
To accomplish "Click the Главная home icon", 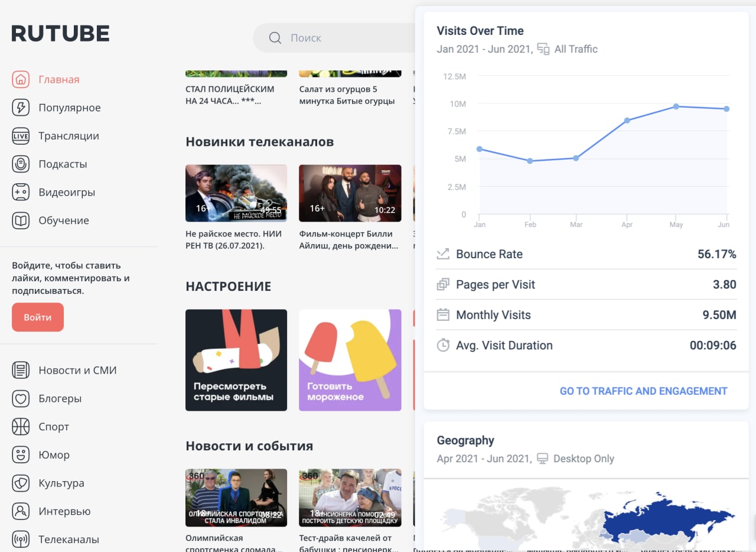I will click(21, 79).
